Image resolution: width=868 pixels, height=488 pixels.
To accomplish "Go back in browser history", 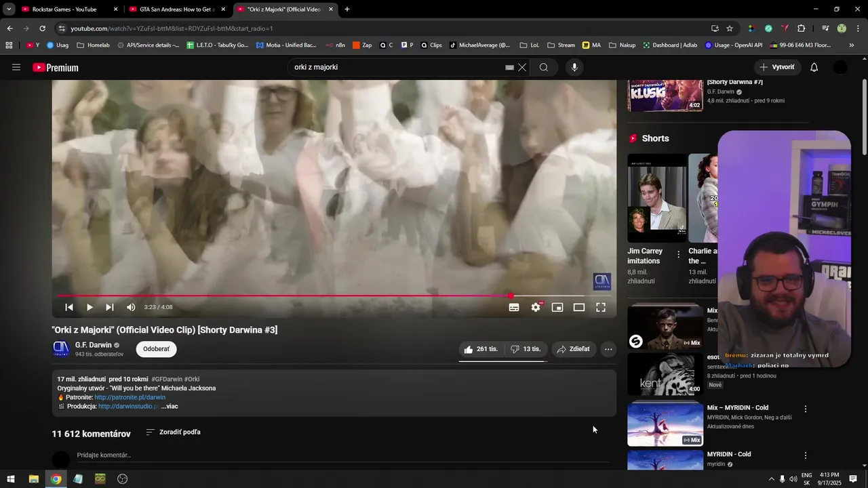I will pyautogui.click(x=9, y=28).
